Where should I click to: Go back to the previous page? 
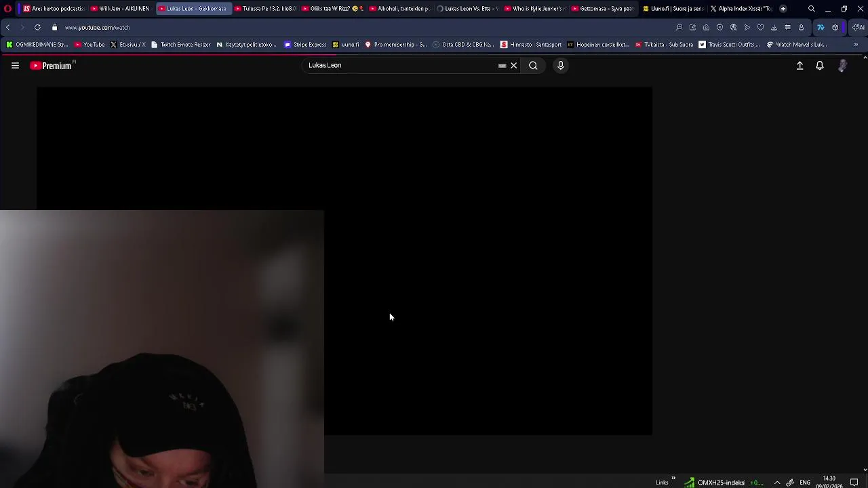7,27
